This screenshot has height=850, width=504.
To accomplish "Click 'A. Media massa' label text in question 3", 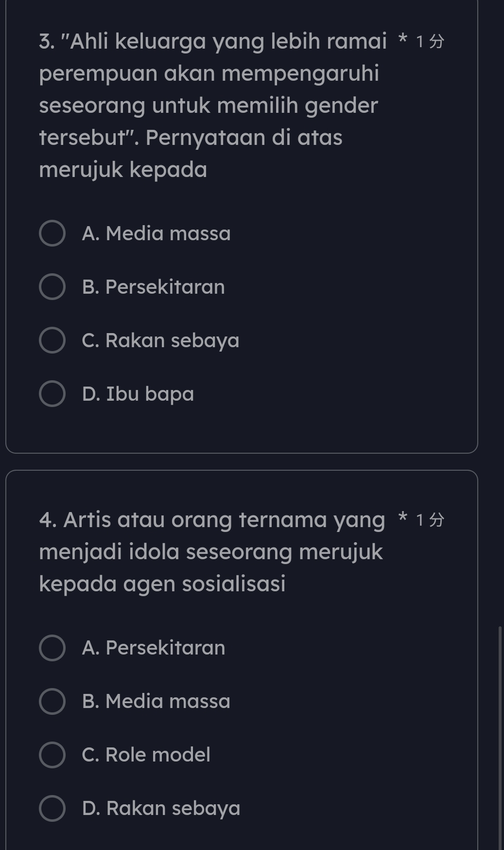I will (156, 233).
